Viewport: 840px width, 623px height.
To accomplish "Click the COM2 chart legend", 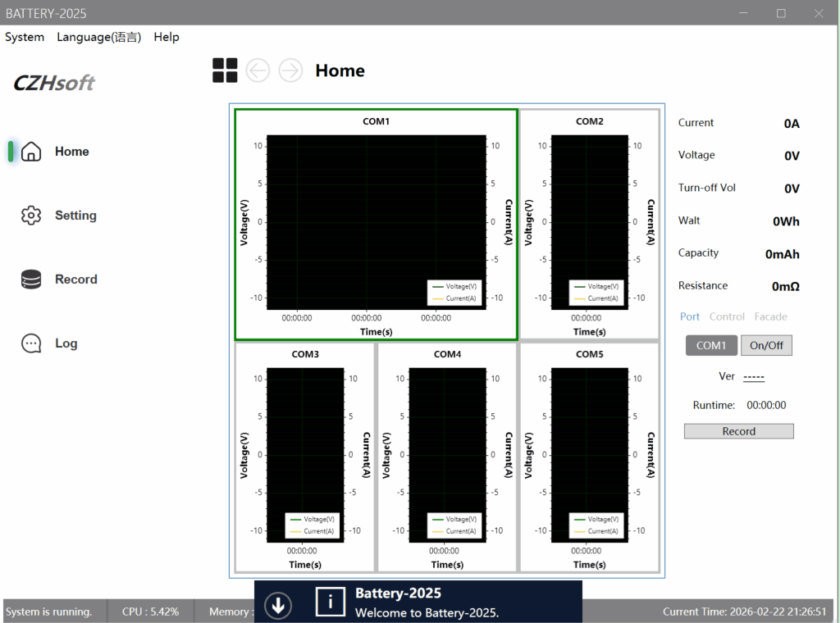I will [x=596, y=292].
